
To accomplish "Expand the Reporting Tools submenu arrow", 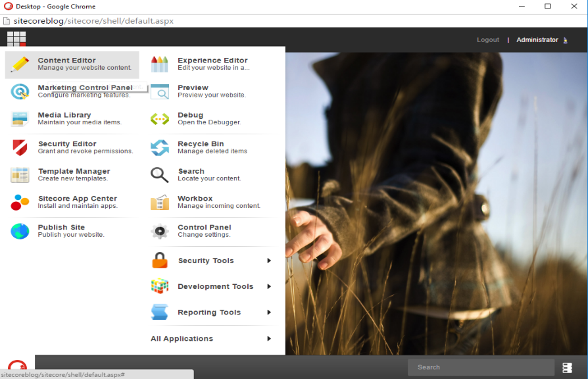I will (x=269, y=312).
